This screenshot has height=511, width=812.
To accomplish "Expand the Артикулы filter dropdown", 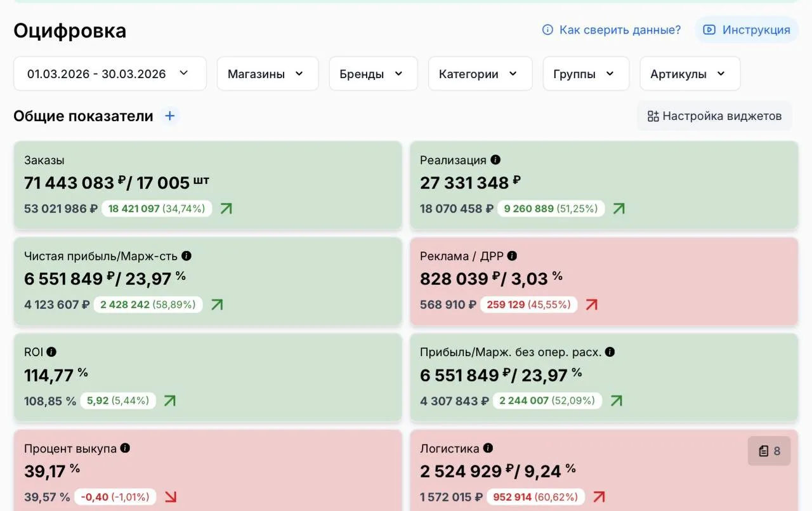I will pos(690,74).
